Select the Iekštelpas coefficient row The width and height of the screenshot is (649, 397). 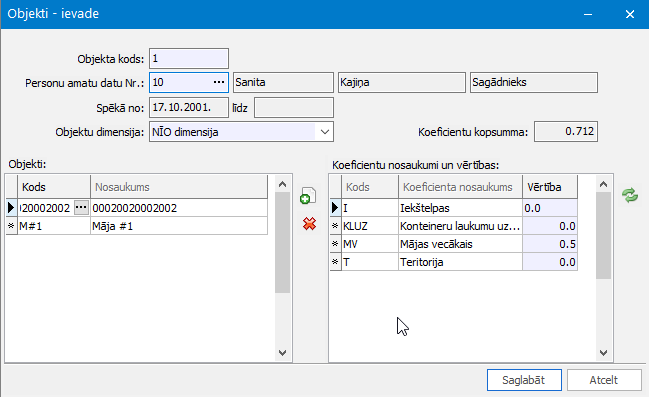460,208
